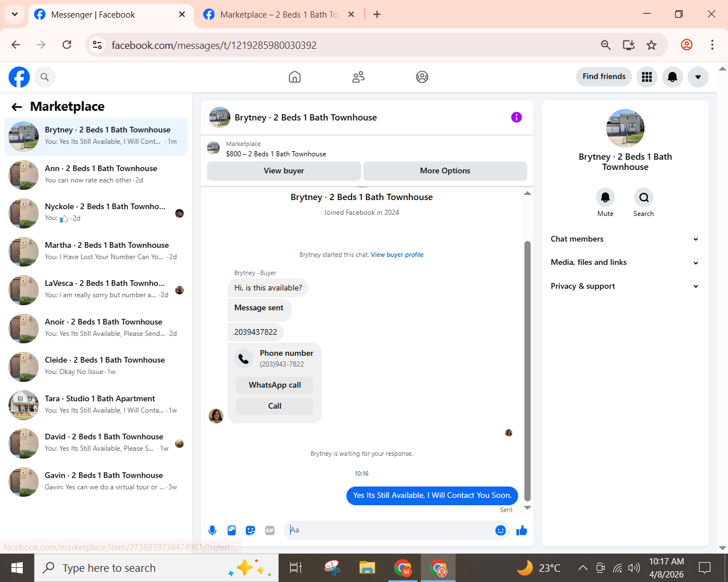The width and height of the screenshot is (728, 582).
Task: Go back in browser history
Action: [x=16, y=45]
